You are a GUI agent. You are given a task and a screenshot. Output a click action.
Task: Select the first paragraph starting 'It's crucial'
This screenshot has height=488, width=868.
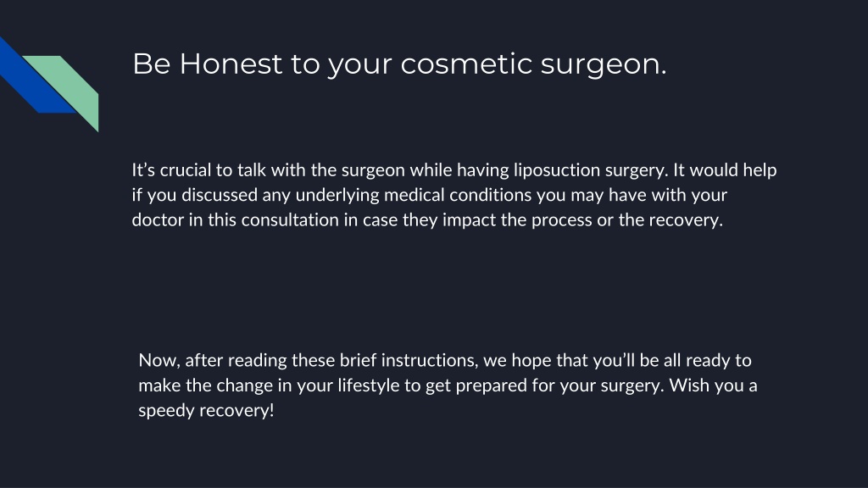pos(454,195)
